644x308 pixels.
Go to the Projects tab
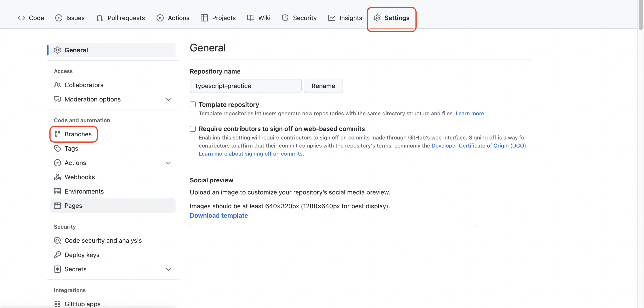point(218,18)
